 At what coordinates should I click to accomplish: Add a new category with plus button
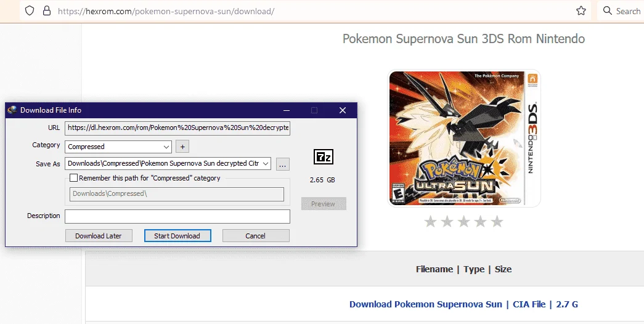pyautogui.click(x=182, y=147)
